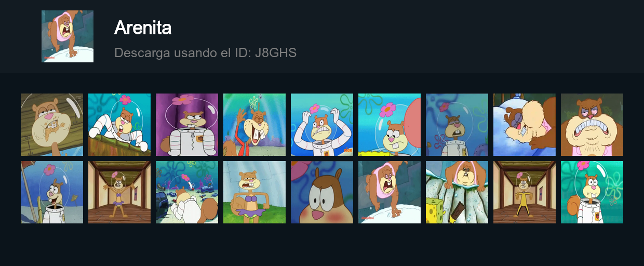Pick sticker of Sandy holding a rake
644x266 pixels.
[x=52, y=192]
